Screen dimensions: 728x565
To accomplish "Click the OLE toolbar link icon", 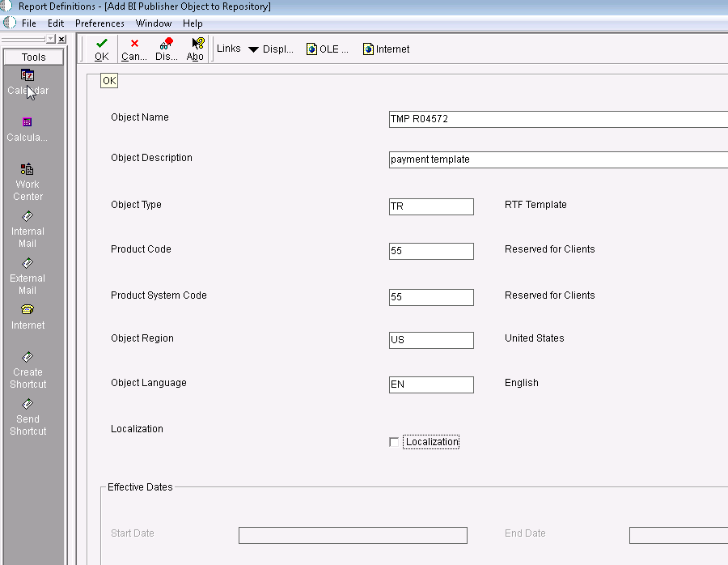I will pos(311,49).
